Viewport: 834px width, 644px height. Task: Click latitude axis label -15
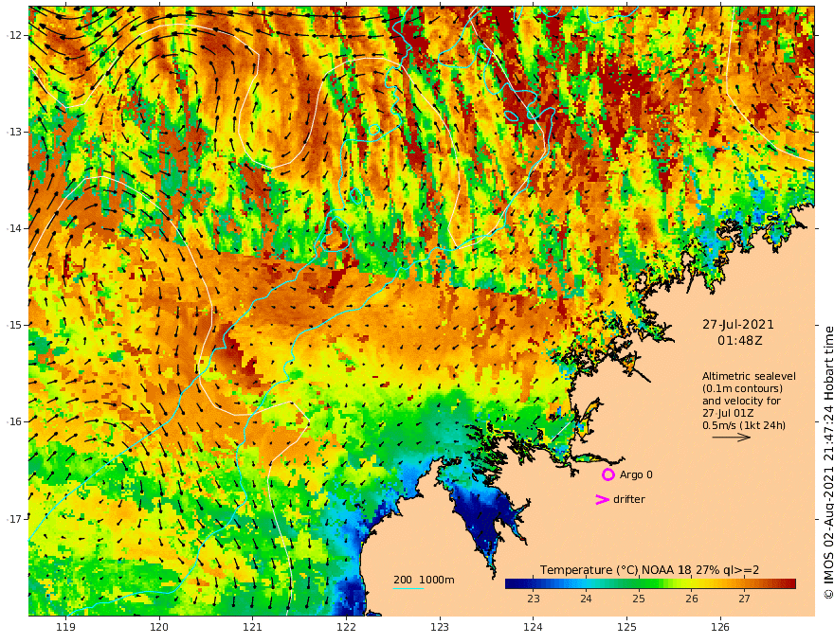(x=14, y=325)
